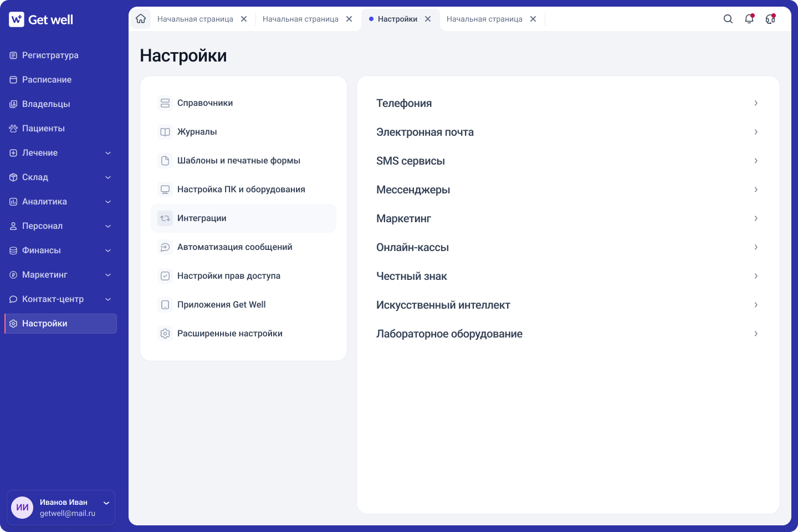798x532 pixels.
Task: Close the second Начальная страница tab
Action: point(349,19)
